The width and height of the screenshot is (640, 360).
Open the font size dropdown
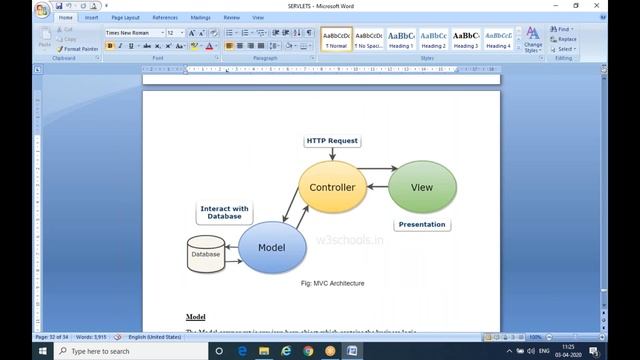tap(182, 33)
